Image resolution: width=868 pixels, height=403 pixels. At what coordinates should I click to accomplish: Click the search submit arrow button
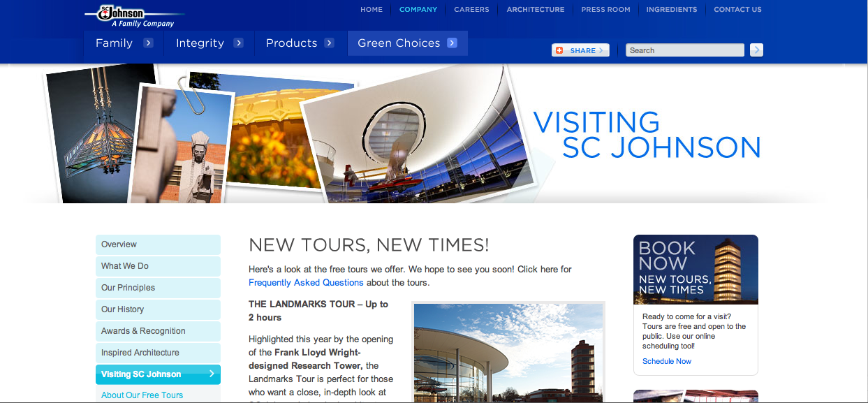coord(756,50)
